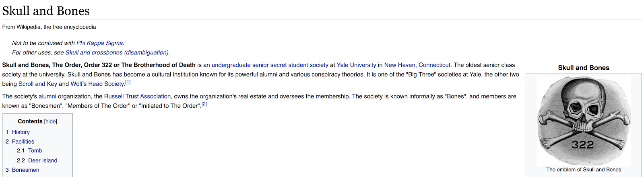Select Tomb subsection in contents
This screenshot has width=644, height=177.
(35, 151)
